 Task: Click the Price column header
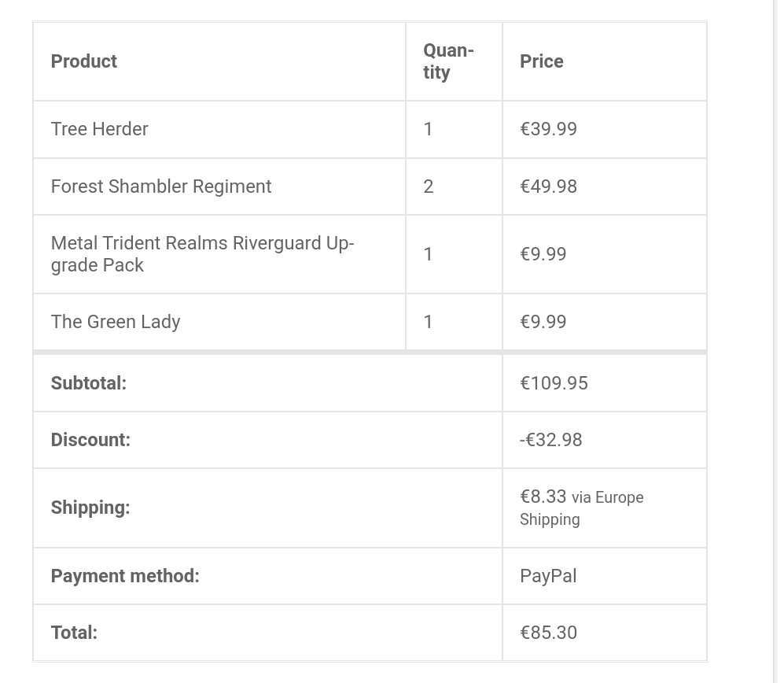[x=542, y=61]
